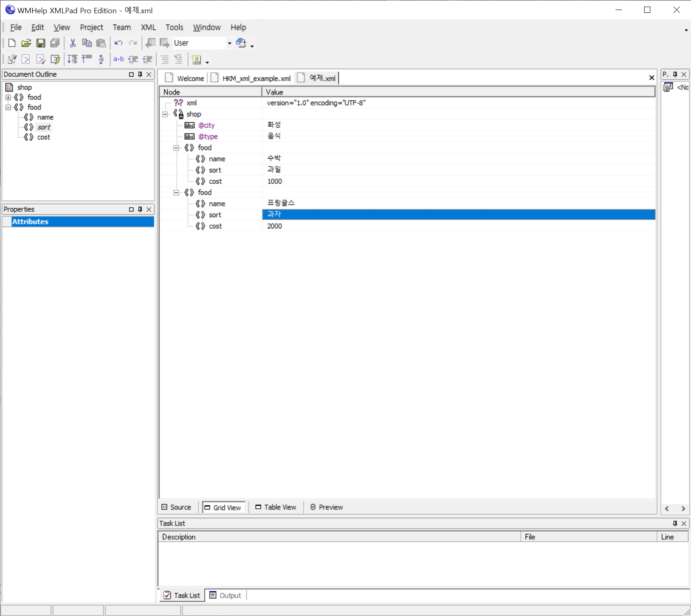
Task: Click the Save All icon
Action: (x=55, y=43)
